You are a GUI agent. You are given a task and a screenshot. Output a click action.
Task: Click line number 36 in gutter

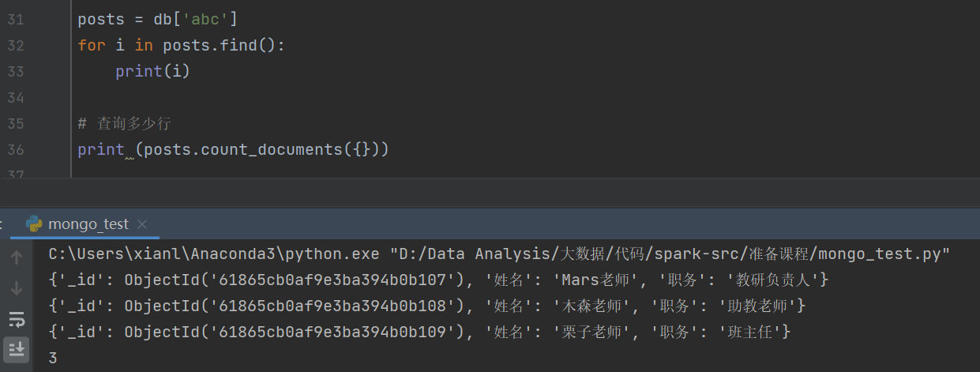coord(16,149)
